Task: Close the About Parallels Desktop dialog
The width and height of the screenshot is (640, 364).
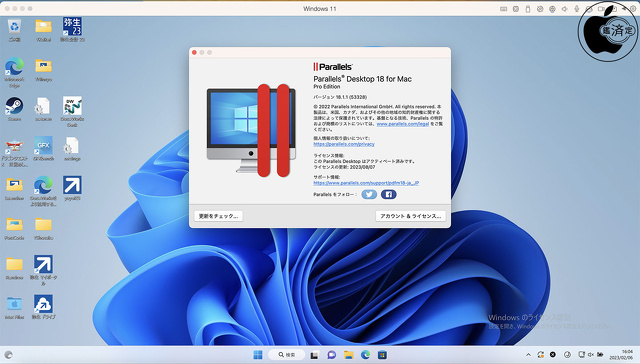Action: (194, 52)
